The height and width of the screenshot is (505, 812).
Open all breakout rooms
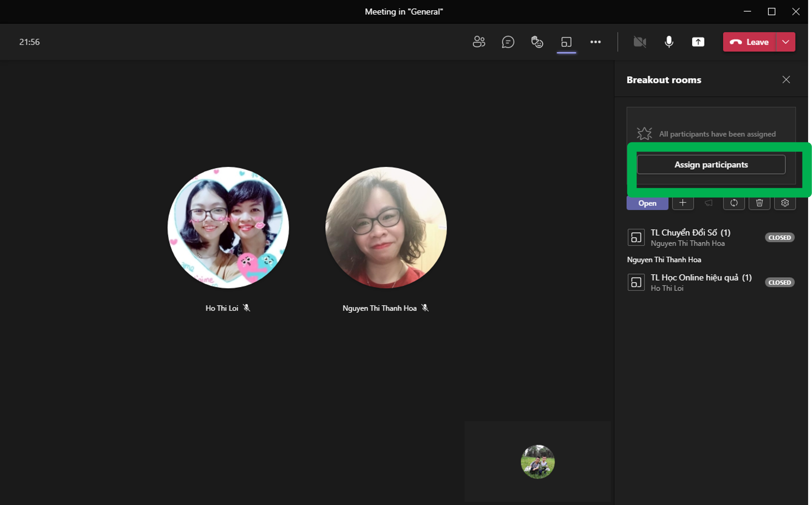647,203
